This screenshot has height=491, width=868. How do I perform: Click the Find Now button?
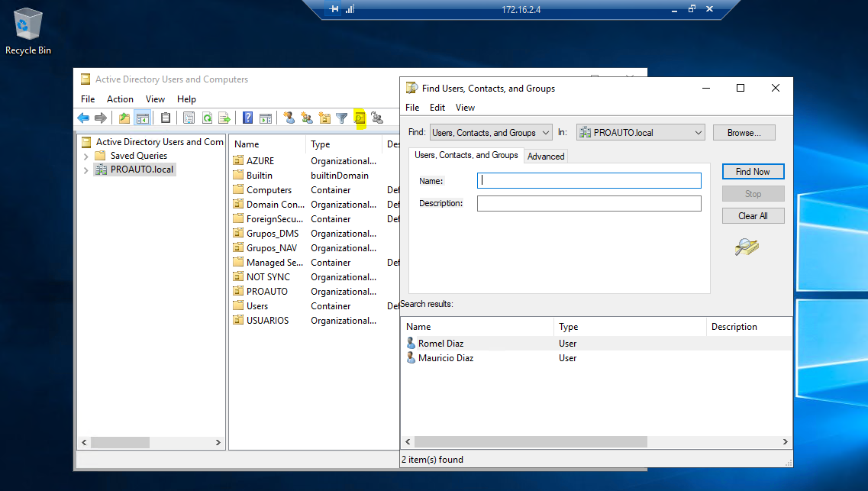[753, 172]
